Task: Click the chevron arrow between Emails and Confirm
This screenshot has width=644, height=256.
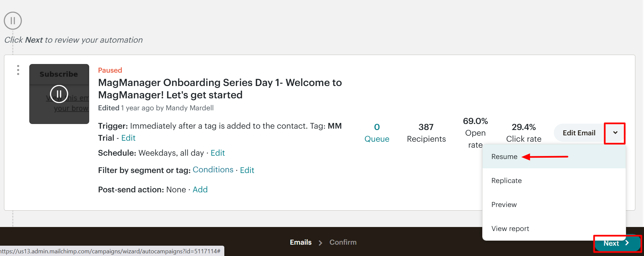Action: pos(321,243)
